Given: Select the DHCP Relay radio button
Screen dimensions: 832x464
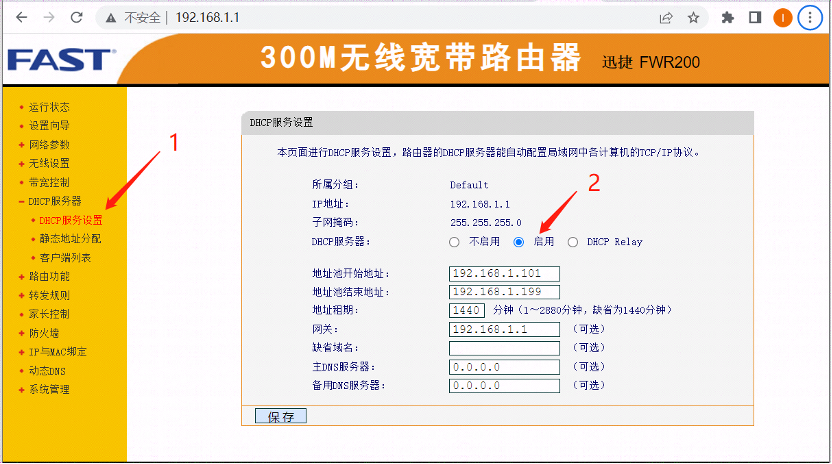Looking at the screenshot, I should pos(573,242).
